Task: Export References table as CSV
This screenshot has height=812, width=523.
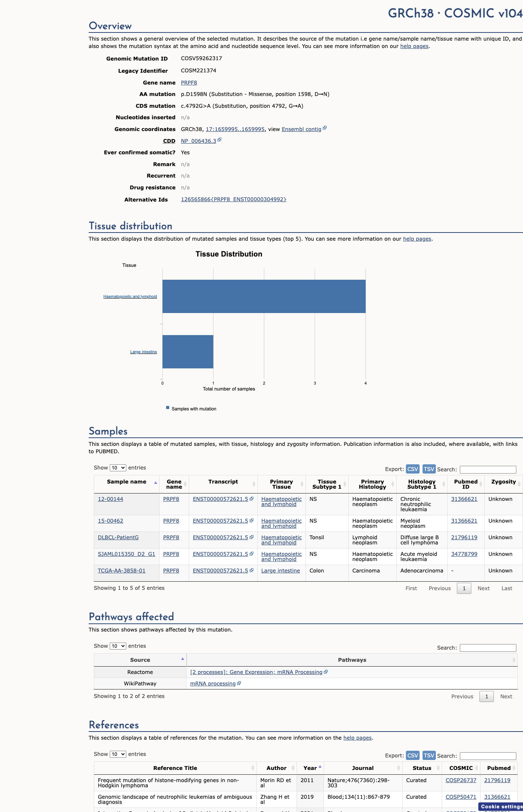Action: [x=413, y=756]
